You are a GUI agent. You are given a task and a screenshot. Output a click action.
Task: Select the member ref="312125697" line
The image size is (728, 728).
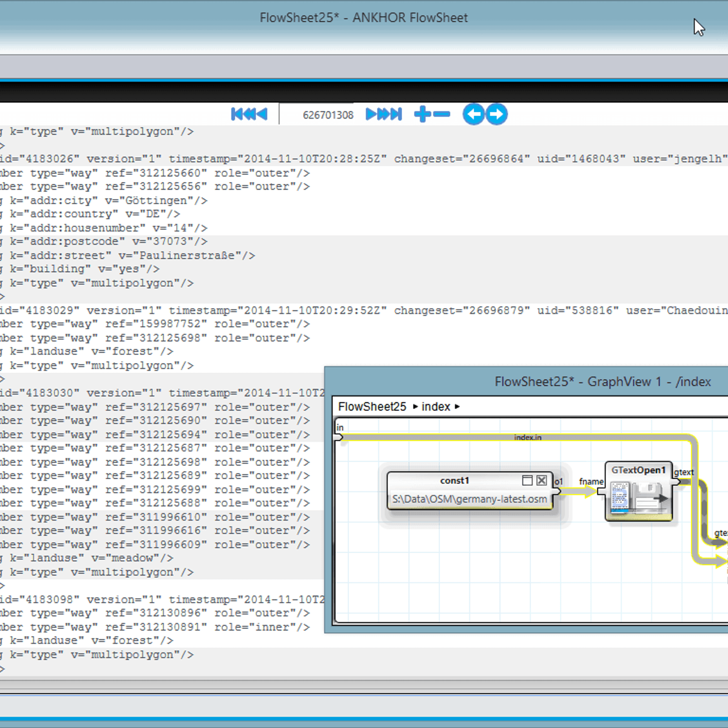[155, 407]
